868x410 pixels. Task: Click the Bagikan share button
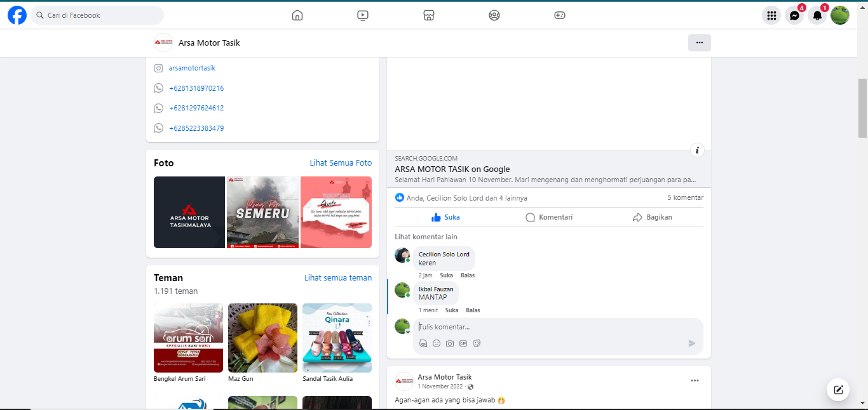(652, 217)
